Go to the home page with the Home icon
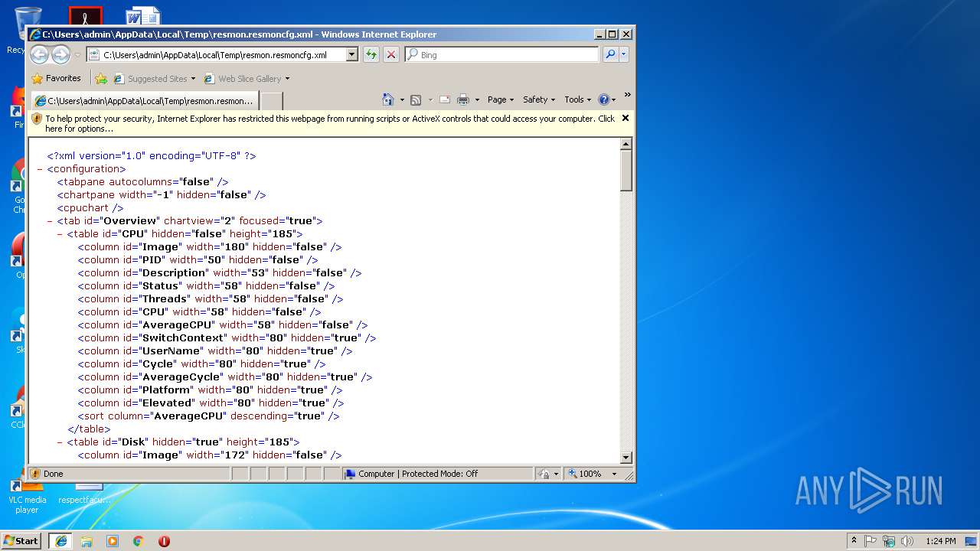Image resolution: width=980 pixels, height=551 pixels. (388, 99)
